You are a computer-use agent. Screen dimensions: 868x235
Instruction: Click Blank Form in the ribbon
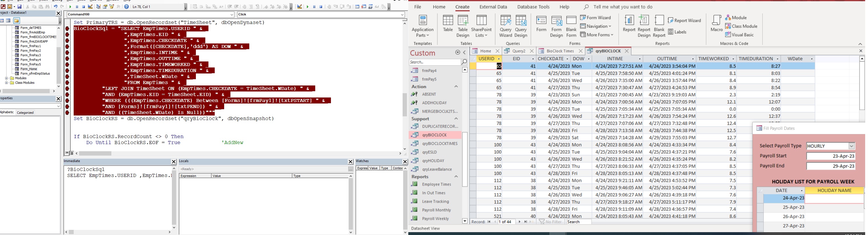click(x=571, y=26)
